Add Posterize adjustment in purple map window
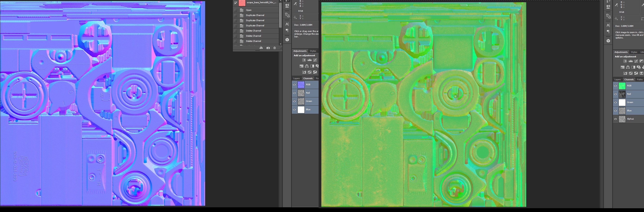 309,72
